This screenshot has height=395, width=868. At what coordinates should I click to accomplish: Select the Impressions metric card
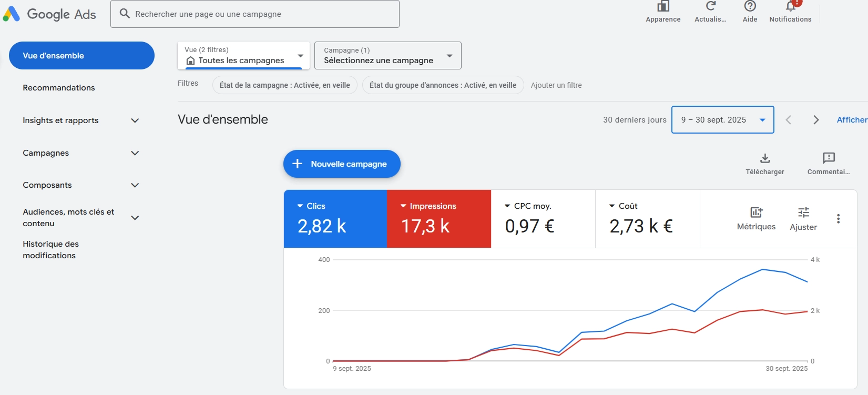[x=438, y=219]
